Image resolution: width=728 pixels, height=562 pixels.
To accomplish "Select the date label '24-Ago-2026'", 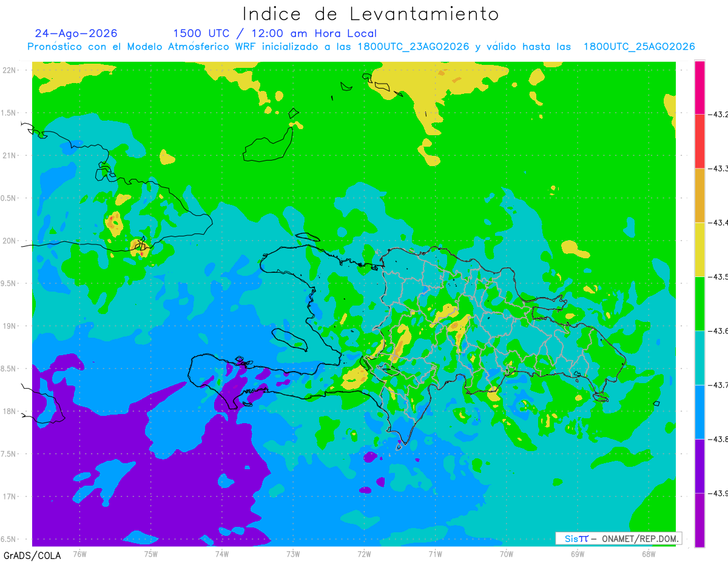I will coord(76,33).
